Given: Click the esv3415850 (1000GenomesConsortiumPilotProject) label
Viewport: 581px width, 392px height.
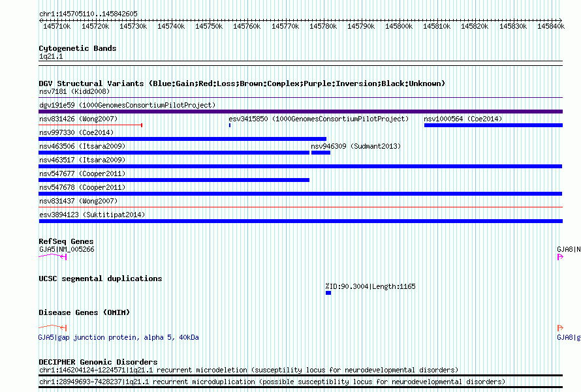Looking at the screenshot, I should [319, 119].
